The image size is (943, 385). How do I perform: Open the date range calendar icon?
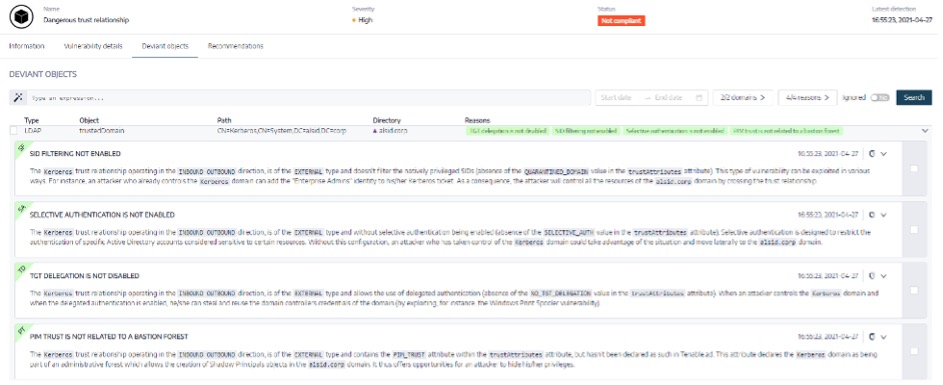[699, 97]
